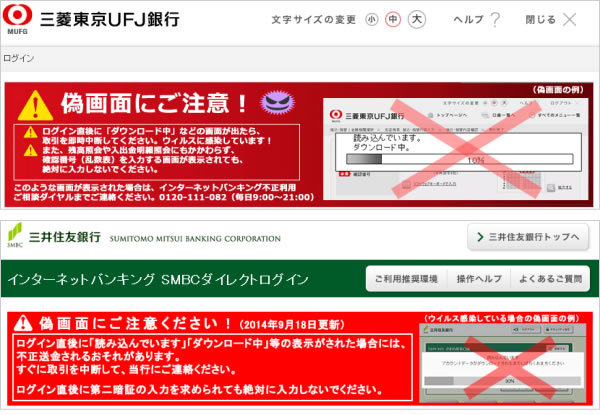Image resolution: width=600 pixels, height=415 pixels.
Task: Click インターネットバンキング SMBCダイレクトログイン heading
Action: [x=158, y=280]
